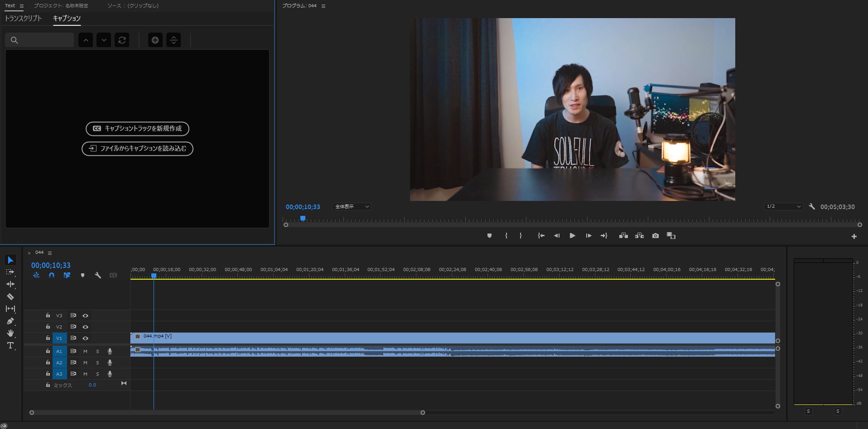Click キャプショントラックを新規作成 button

(x=137, y=129)
